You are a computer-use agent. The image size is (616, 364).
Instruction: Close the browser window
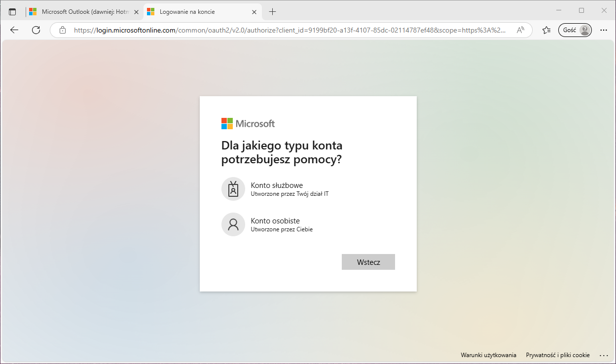[604, 10]
